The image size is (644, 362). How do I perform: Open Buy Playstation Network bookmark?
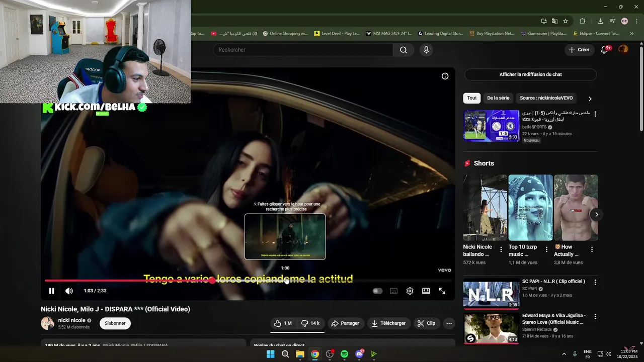[x=492, y=34]
